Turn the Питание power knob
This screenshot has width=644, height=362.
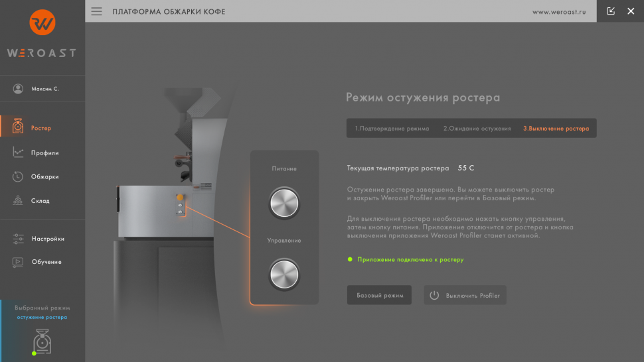pos(284,203)
